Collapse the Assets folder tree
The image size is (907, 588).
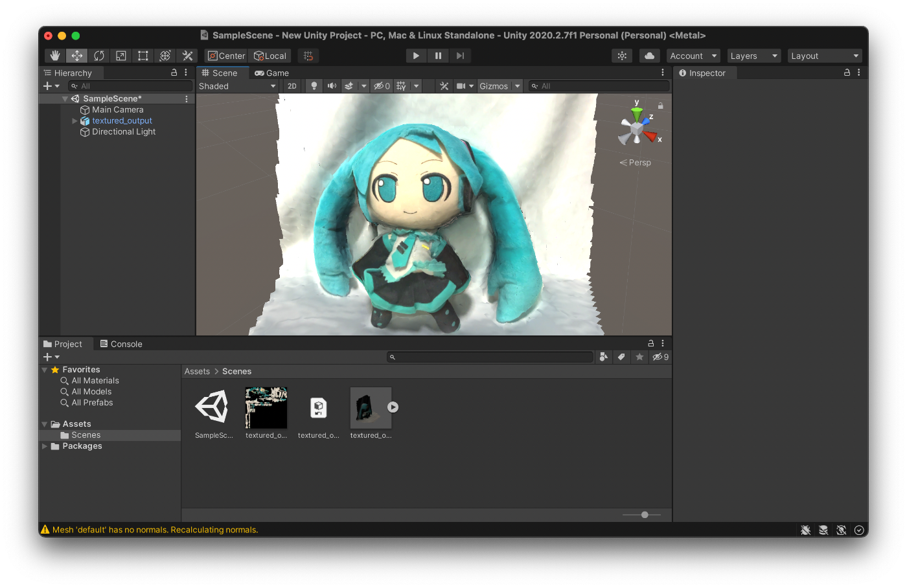[x=45, y=424]
